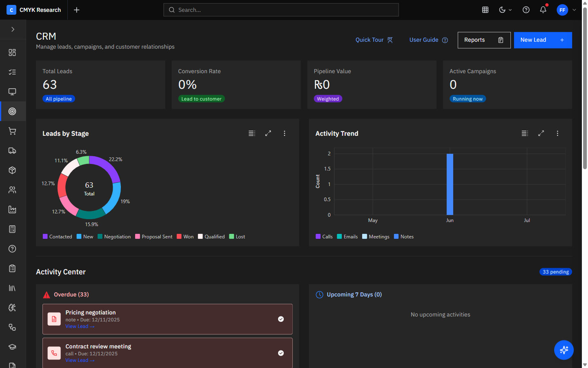Click the Weighted badge
The width and height of the screenshot is (588, 368).
(x=328, y=99)
